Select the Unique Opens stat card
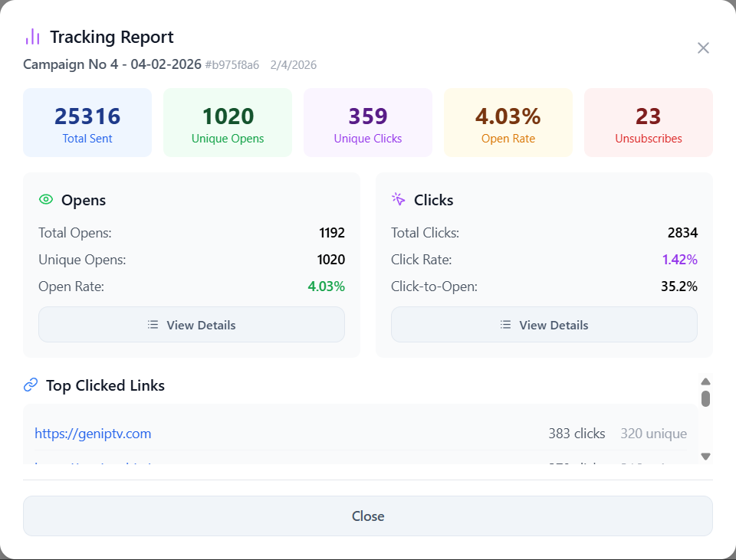The height and width of the screenshot is (560, 736). click(x=228, y=123)
